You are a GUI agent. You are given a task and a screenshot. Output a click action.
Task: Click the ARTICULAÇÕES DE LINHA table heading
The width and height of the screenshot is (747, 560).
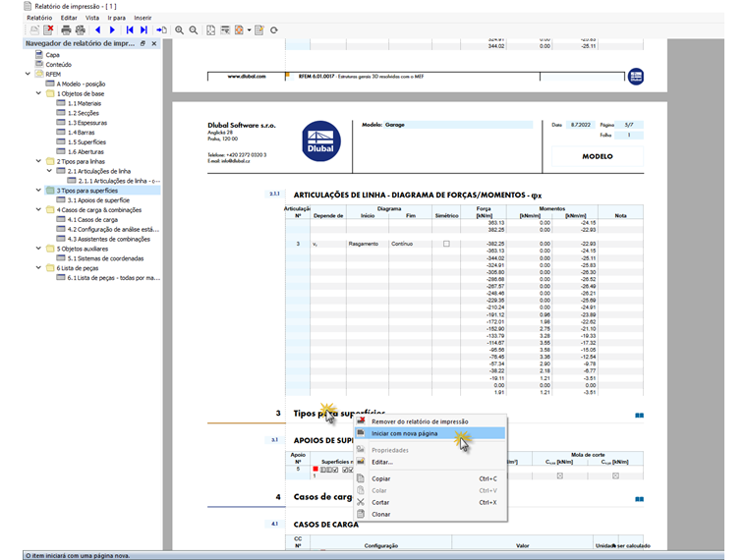418,195
